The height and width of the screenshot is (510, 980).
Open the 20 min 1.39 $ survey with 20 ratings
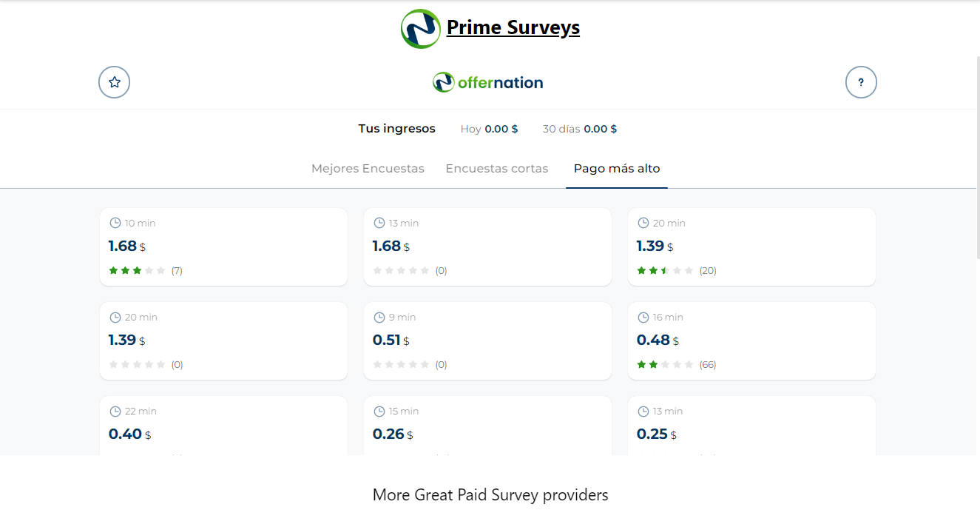pos(751,246)
